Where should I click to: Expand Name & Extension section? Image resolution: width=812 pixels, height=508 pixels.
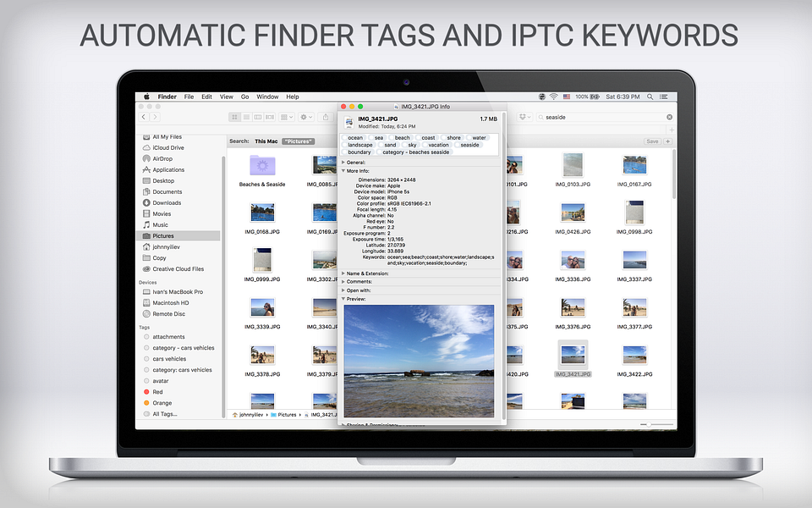click(x=343, y=273)
